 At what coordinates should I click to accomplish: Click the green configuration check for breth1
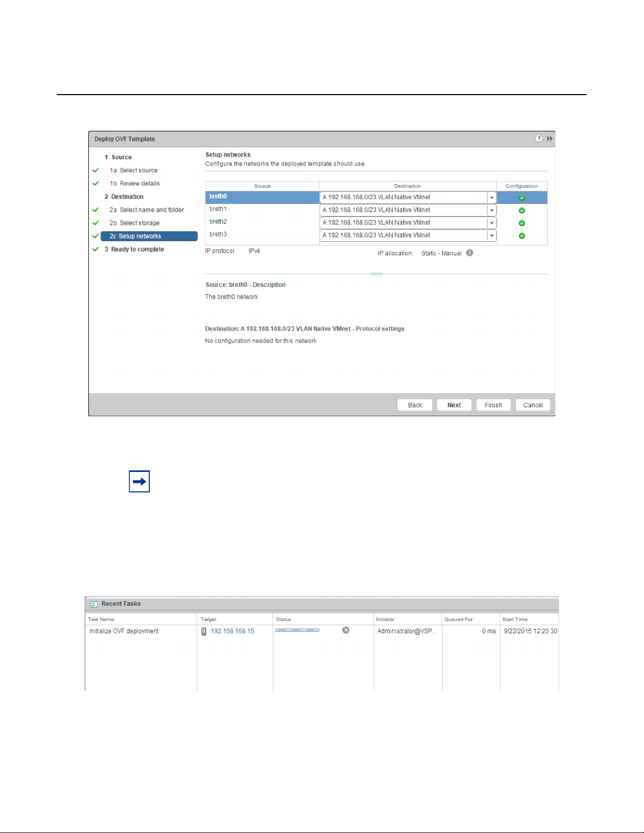(522, 210)
